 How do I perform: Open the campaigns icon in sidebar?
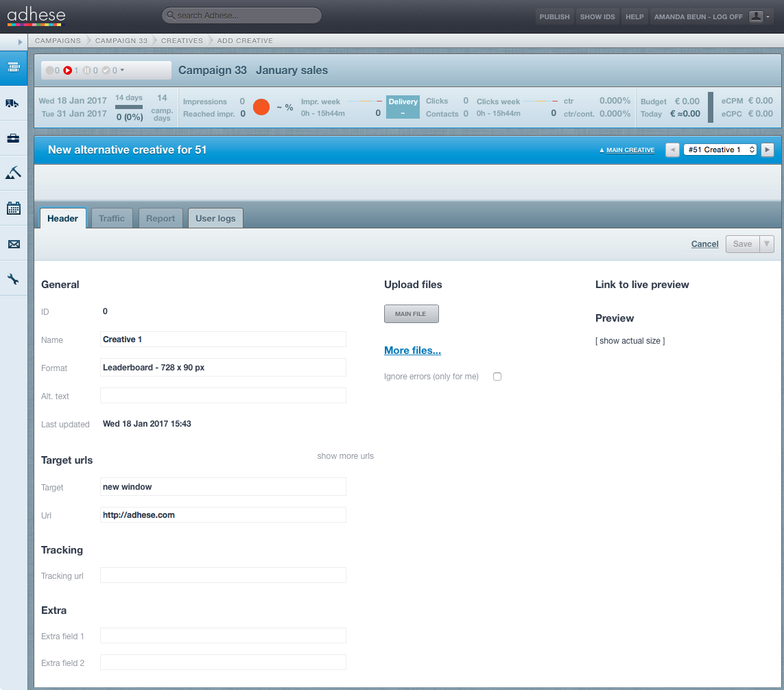tap(14, 67)
